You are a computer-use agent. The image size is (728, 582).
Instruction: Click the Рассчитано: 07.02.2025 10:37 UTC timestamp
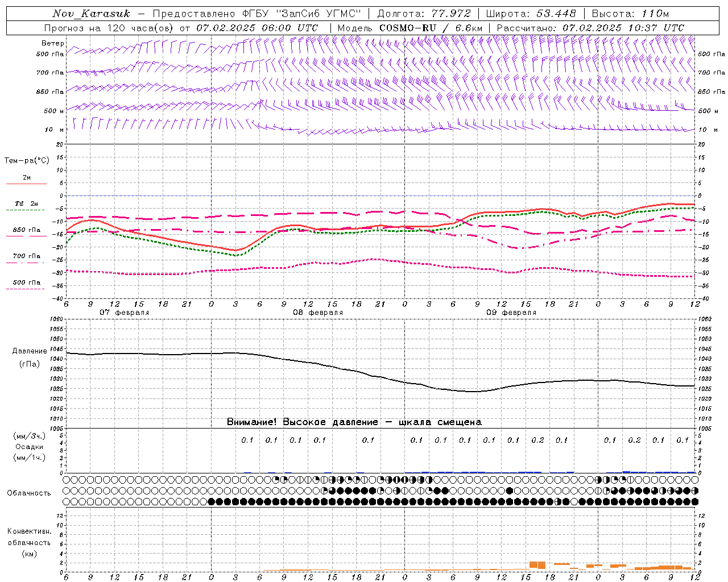590,28
